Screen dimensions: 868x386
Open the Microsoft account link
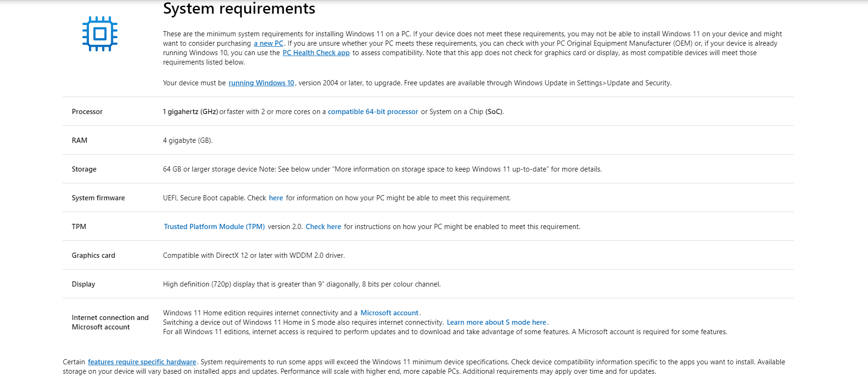389,313
